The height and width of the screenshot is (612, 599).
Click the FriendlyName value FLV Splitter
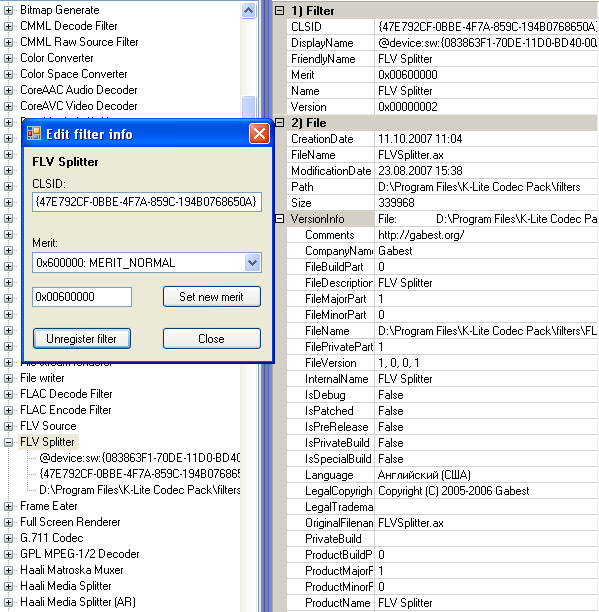(x=405, y=59)
